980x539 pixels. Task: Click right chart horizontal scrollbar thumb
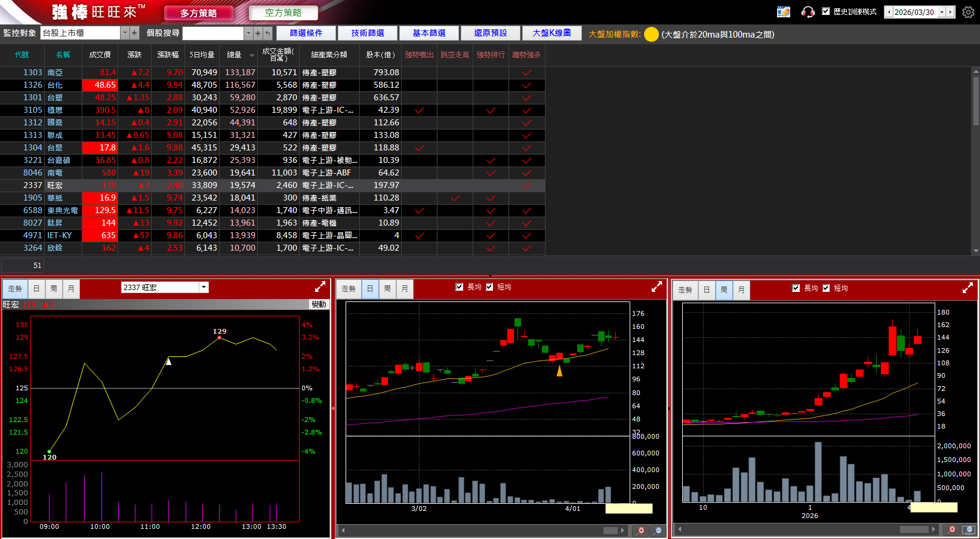click(914, 529)
